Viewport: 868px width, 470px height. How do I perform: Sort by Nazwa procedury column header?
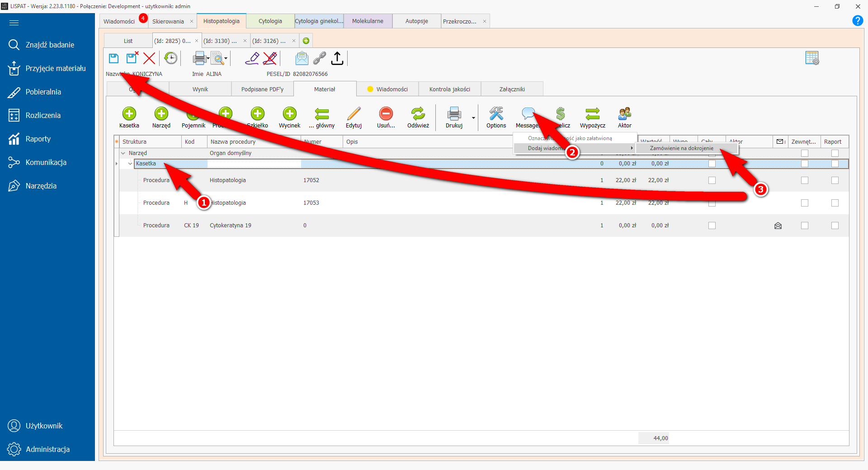tap(254, 142)
